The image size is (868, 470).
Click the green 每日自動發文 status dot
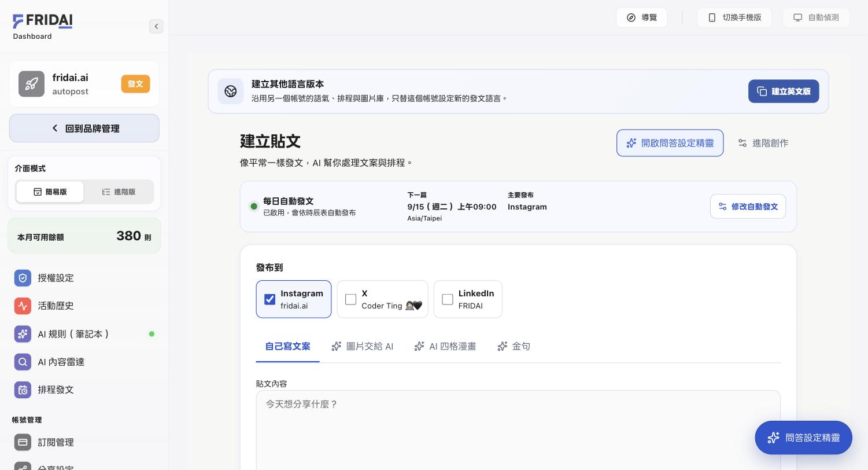coord(254,207)
